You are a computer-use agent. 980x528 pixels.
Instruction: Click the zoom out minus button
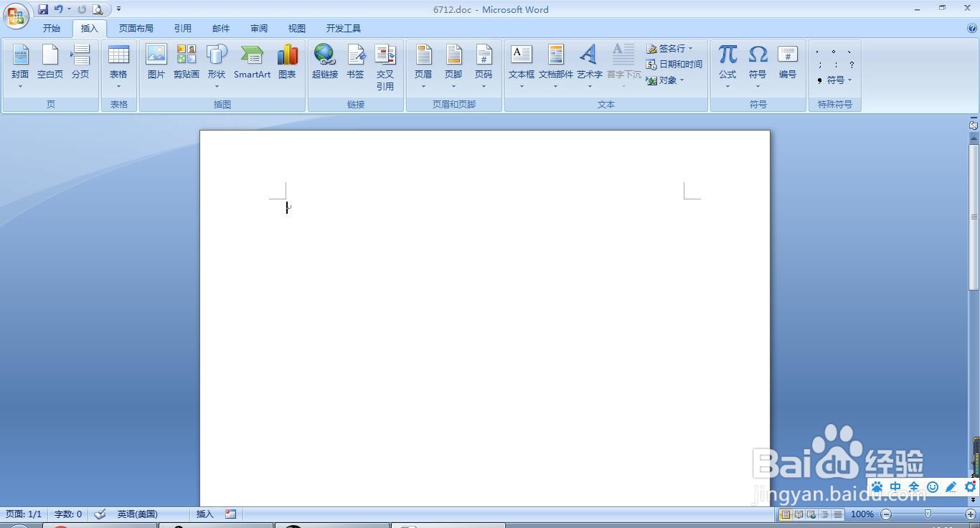coord(886,514)
